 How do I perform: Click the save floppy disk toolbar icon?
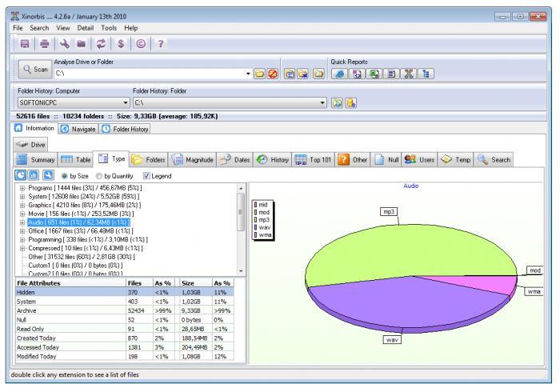tap(25, 44)
